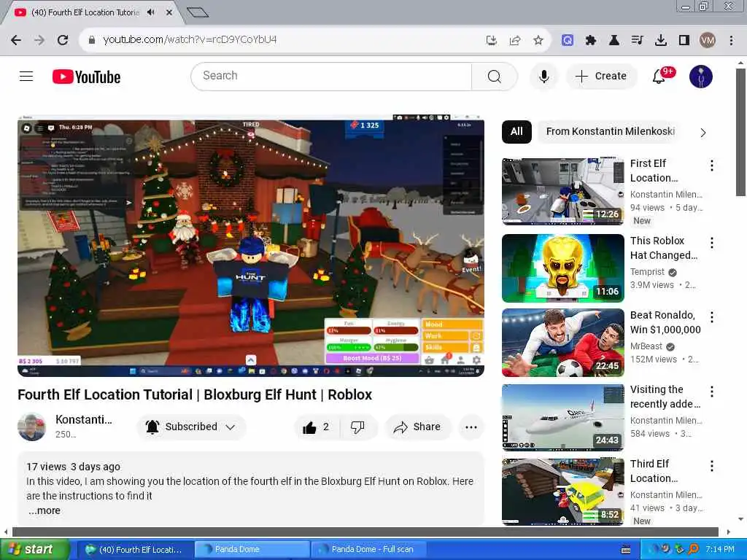Open the VM profile avatar in Chrome

click(708, 41)
